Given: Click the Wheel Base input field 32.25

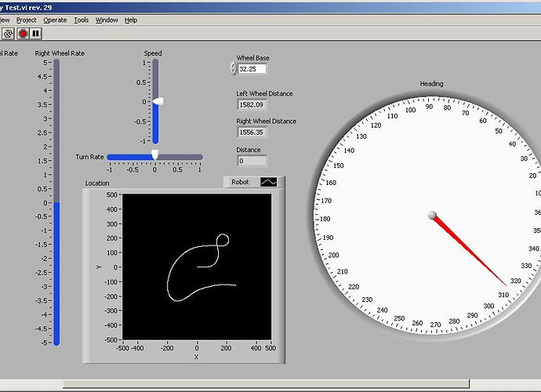Looking at the screenshot, I should 252,69.
